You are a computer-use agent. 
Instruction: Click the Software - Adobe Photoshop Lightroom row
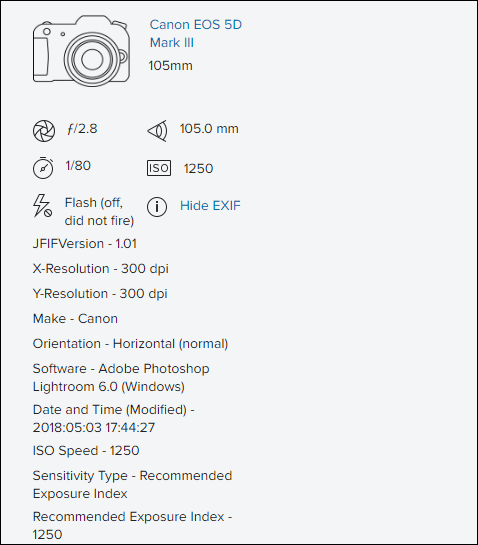click(x=121, y=378)
